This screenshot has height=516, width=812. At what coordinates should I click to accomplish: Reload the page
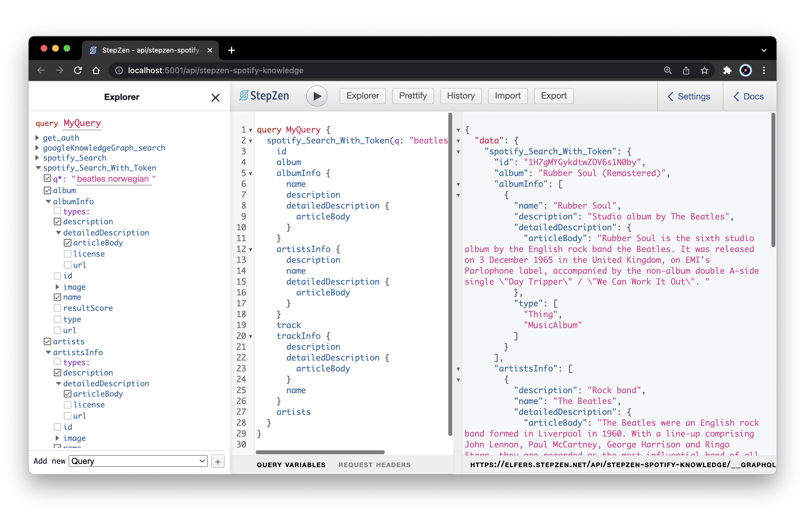(x=78, y=70)
